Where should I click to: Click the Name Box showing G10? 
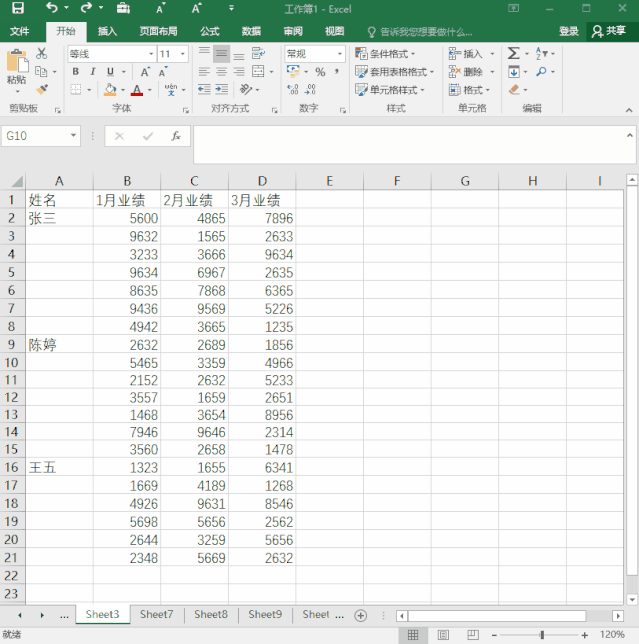pyautogui.click(x=41, y=136)
